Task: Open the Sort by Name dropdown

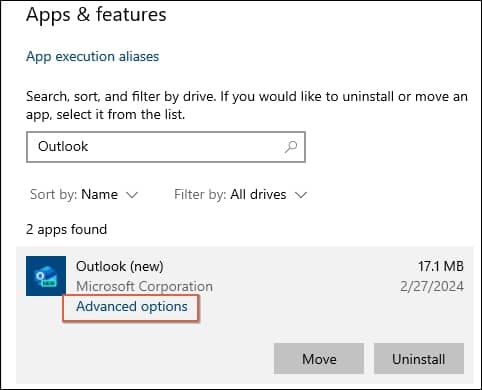Action: [84, 194]
